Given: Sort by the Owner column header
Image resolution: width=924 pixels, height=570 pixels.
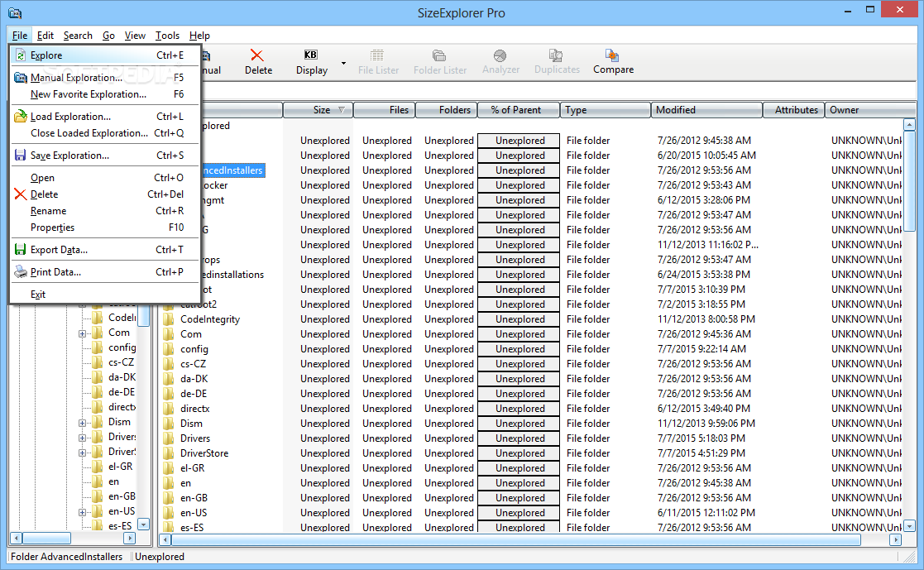Looking at the screenshot, I should [x=870, y=110].
